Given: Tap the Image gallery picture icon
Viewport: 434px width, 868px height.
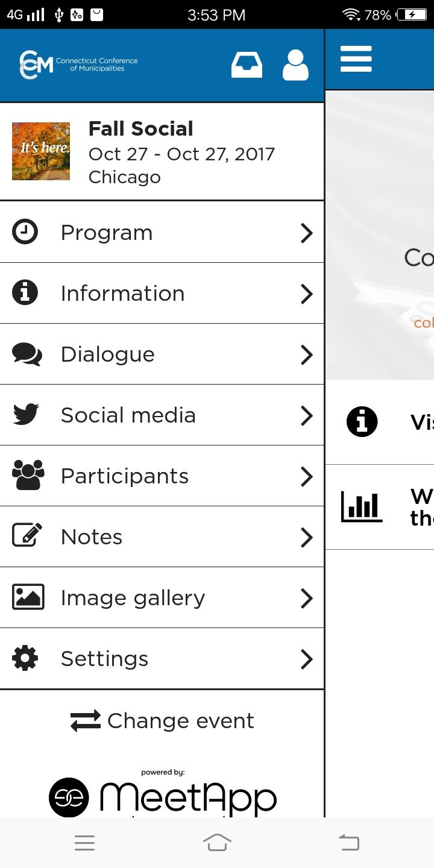Looking at the screenshot, I should 28,597.
